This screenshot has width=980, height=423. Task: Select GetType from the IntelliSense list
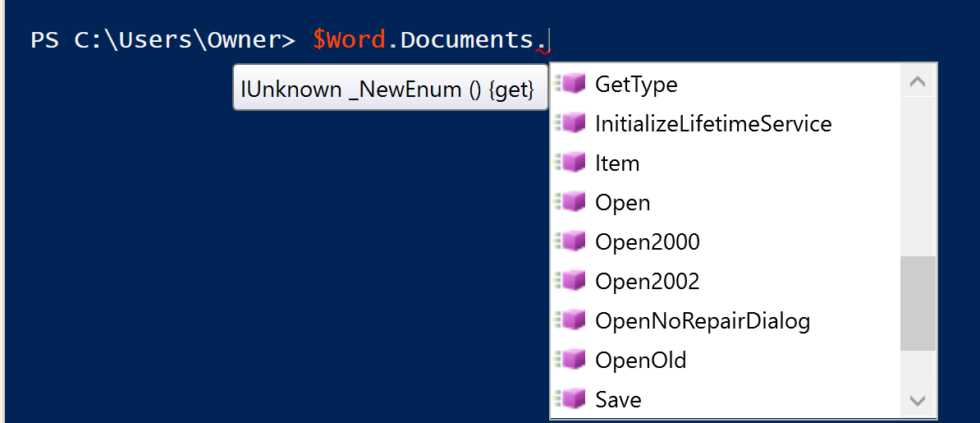pos(636,84)
